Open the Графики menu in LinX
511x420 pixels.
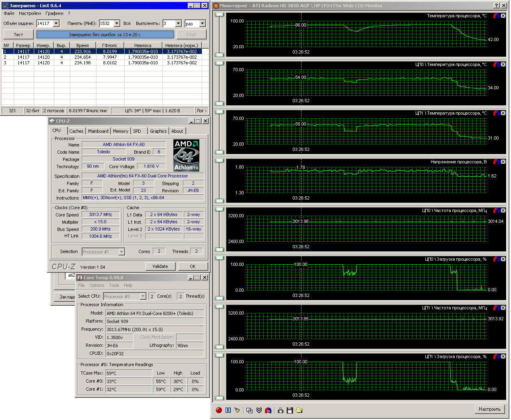click(x=54, y=13)
